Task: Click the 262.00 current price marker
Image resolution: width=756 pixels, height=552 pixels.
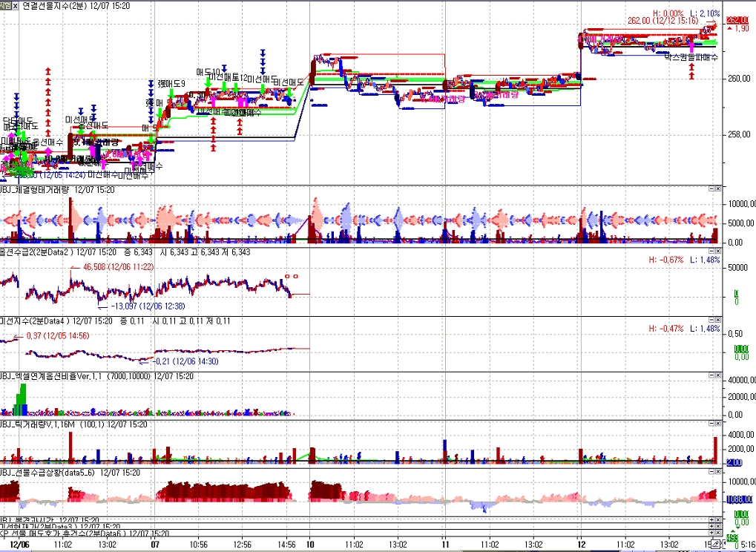Action: click(x=737, y=20)
